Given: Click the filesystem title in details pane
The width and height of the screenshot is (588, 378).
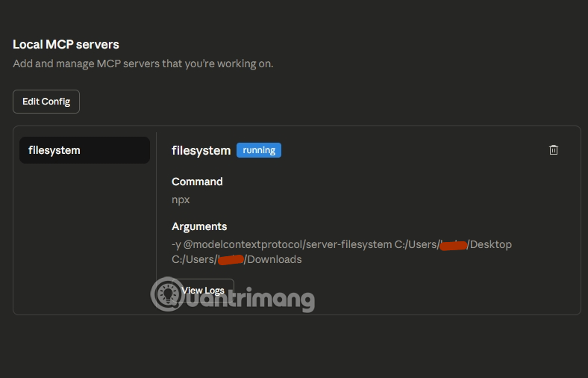Looking at the screenshot, I should coord(201,150).
